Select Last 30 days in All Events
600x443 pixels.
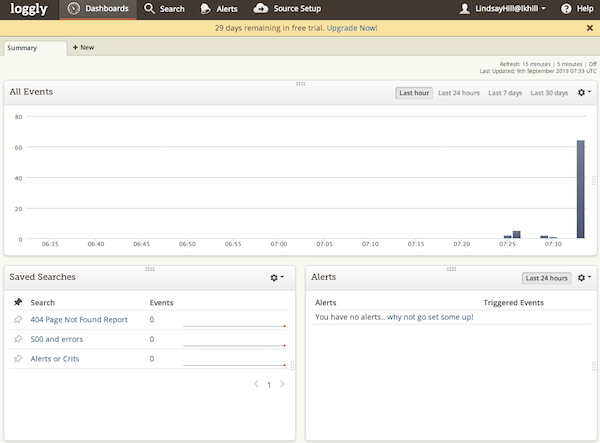click(x=549, y=93)
